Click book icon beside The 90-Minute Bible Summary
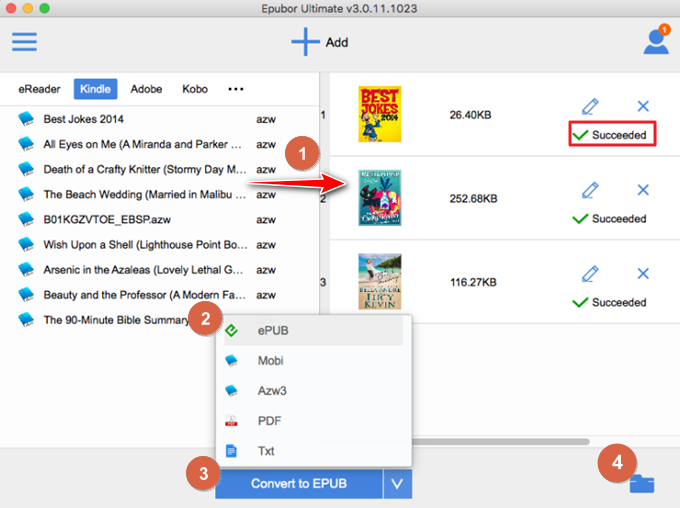This screenshot has width=680, height=508. [x=26, y=320]
